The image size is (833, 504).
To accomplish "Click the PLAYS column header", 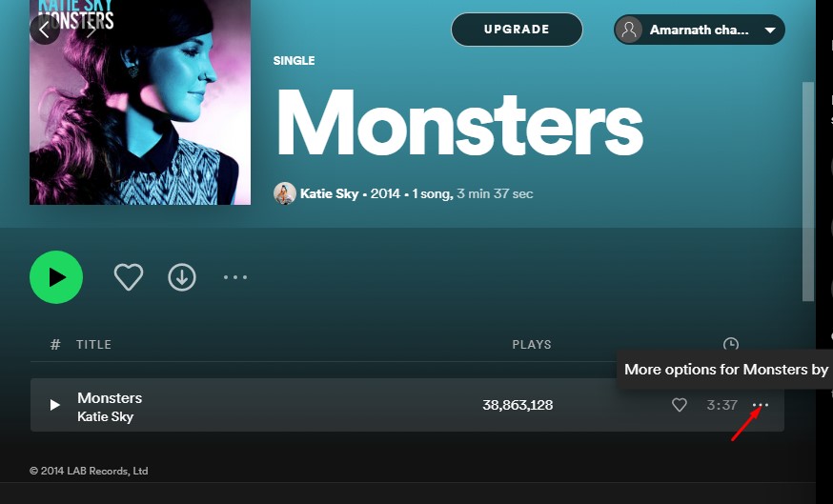I will 532,345.
